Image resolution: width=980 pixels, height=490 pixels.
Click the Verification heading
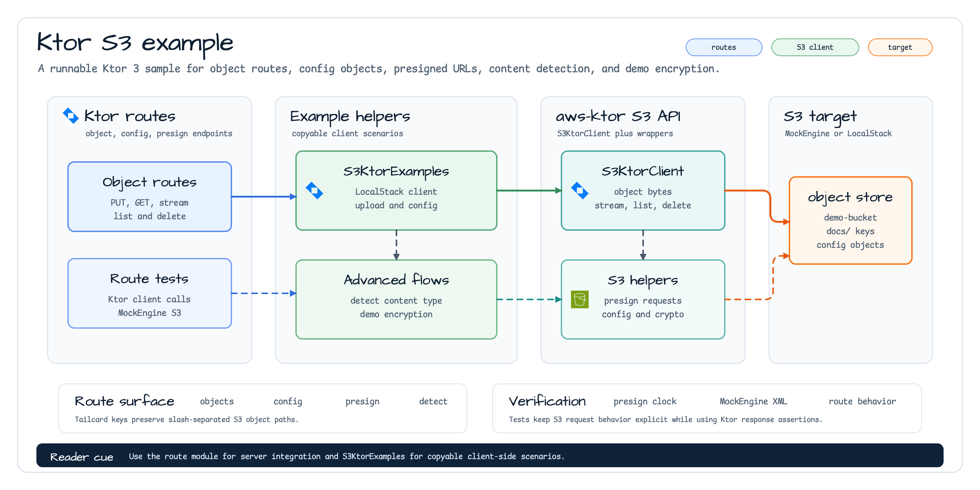(547, 402)
